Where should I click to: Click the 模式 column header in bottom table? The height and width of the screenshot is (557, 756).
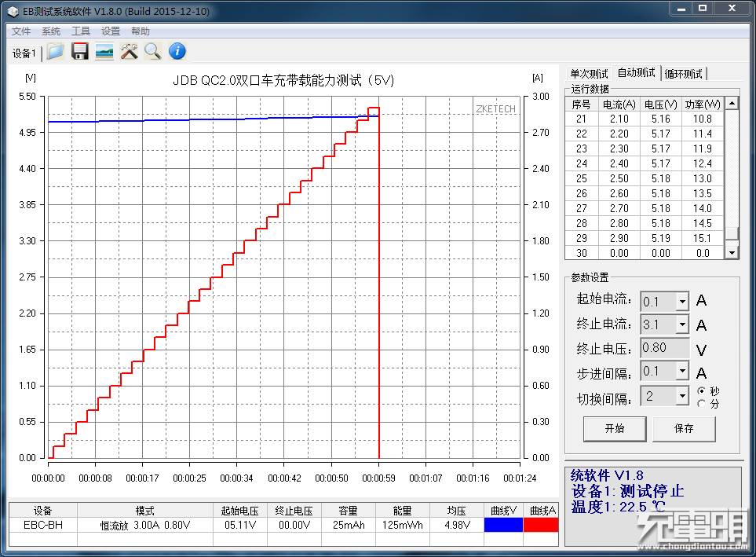[x=145, y=510]
